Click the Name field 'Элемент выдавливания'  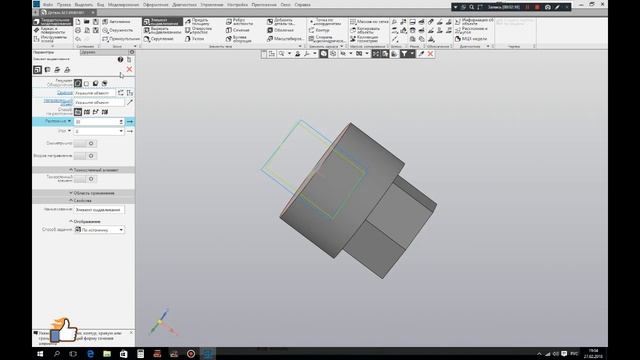(99, 209)
